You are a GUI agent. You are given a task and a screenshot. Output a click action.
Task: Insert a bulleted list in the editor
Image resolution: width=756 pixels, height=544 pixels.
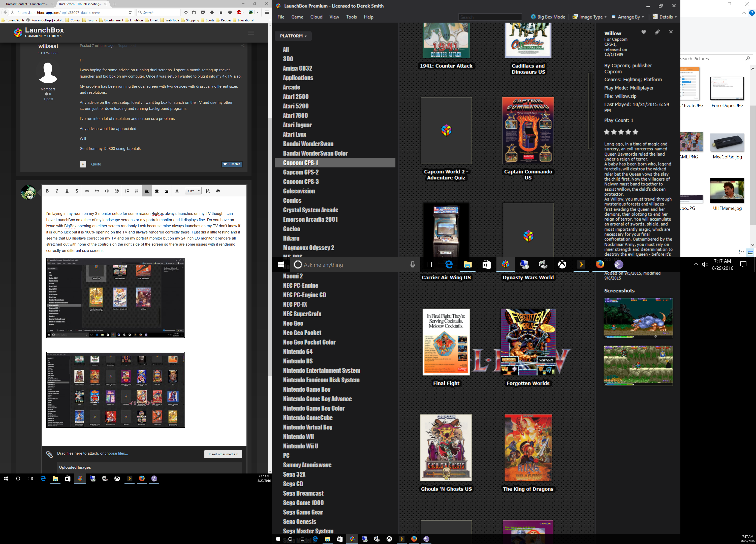pos(127,191)
